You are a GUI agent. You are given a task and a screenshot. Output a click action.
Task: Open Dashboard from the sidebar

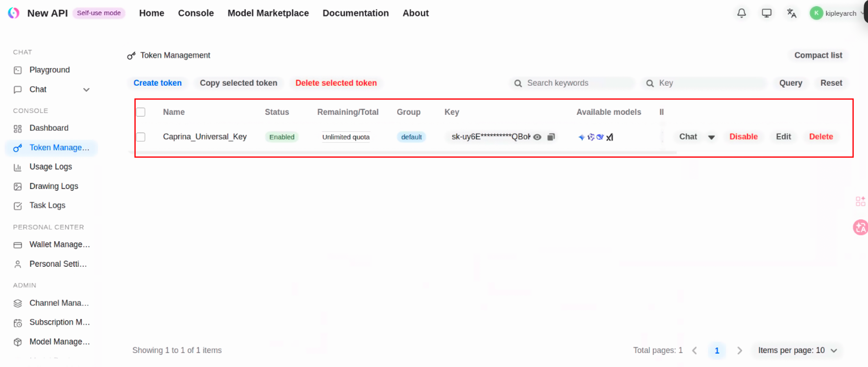(49, 128)
